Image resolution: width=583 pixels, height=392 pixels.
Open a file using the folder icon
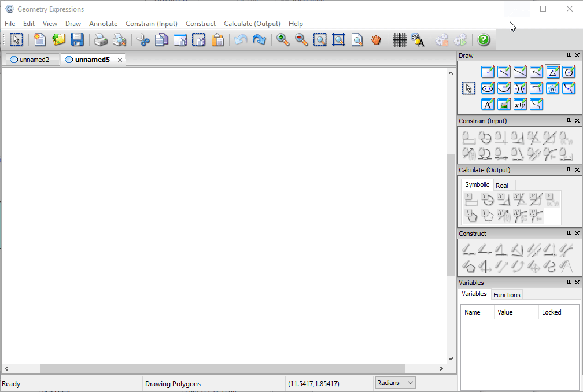58,40
